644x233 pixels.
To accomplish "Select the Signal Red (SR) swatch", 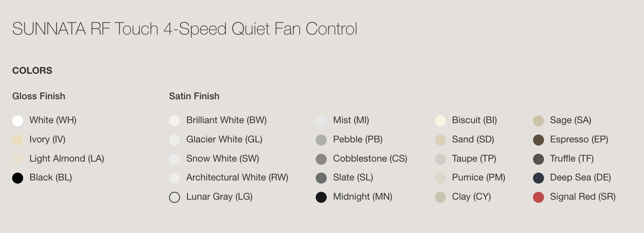I will coord(538,197).
